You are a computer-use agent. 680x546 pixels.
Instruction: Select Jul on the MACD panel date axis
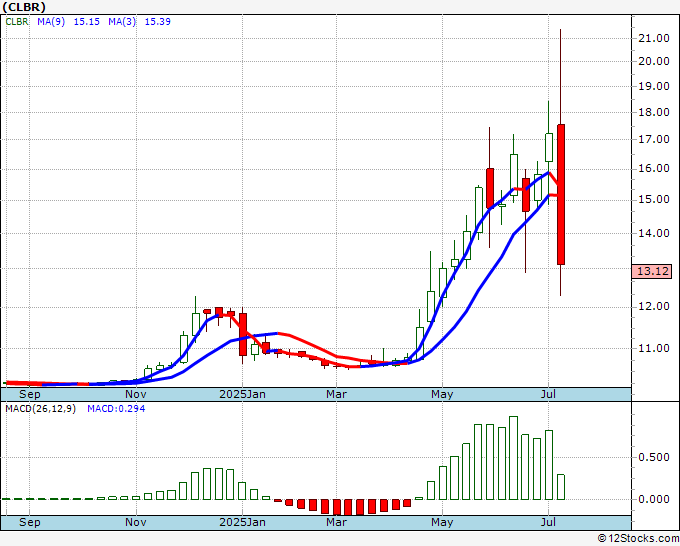[548, 522]
